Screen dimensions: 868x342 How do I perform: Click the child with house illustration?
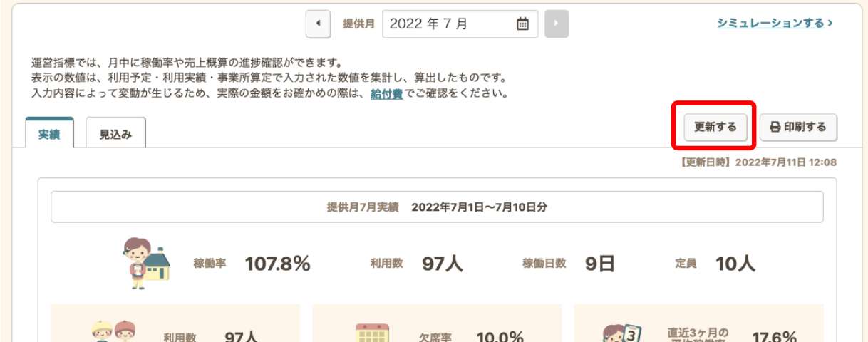[x=146, y=263]
